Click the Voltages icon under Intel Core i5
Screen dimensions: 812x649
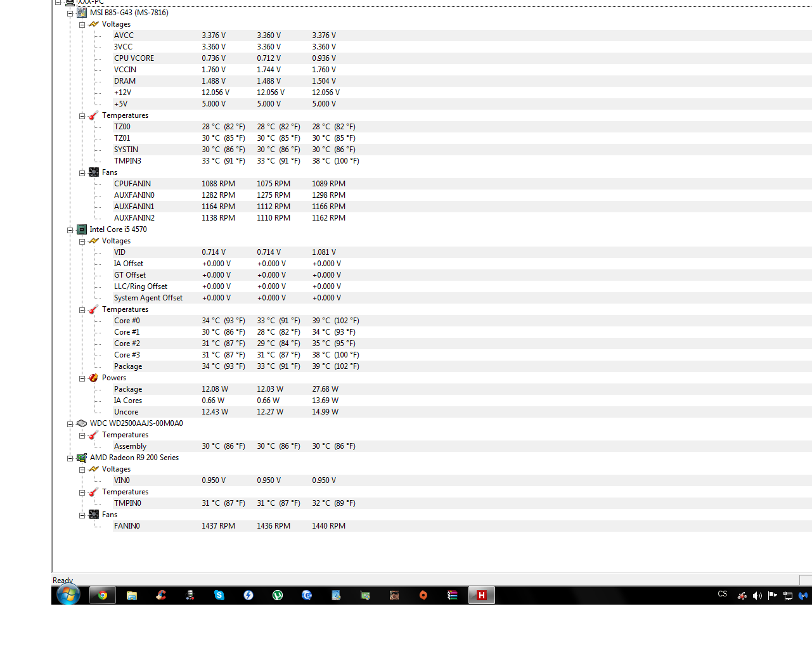94,241
